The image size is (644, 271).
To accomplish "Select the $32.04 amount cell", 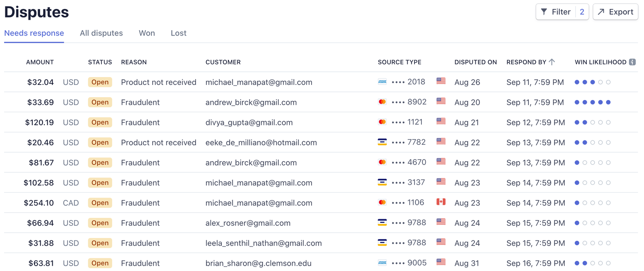I will (40, 82).
